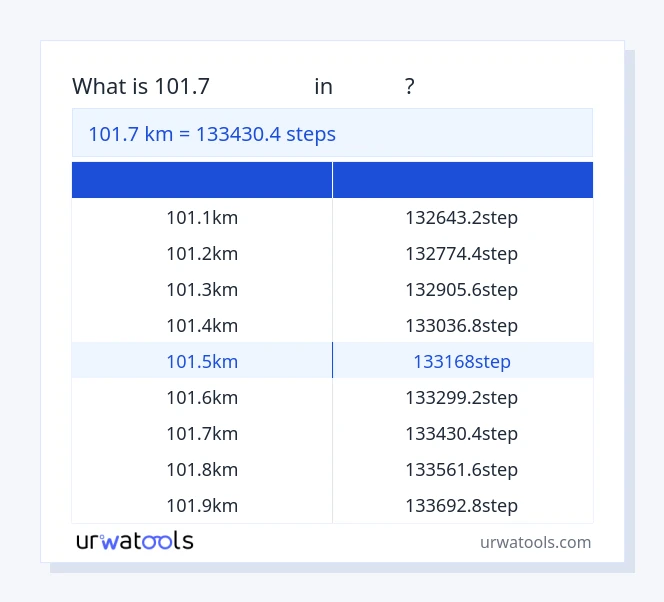Select the 101.6km cell

[x=202, y=397]
